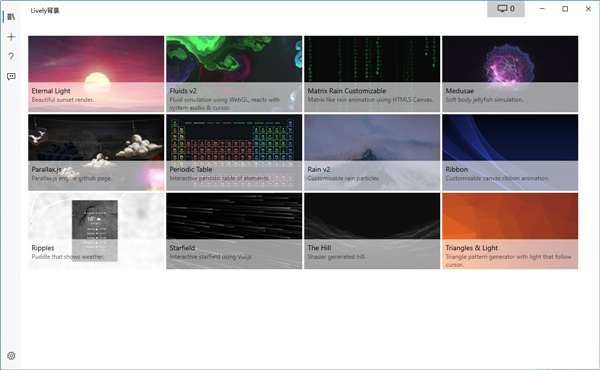The width and height of the screenshot is (600, 370).
Task: Select the Fluids v2 wallpaper
Action: [x=234, y=74]
